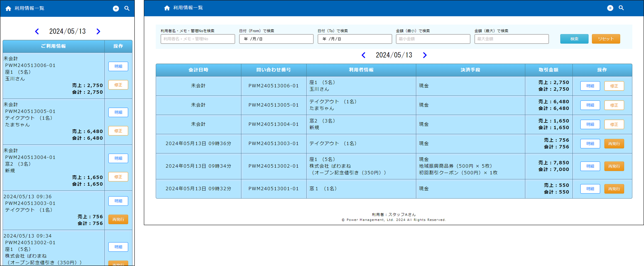Click 修正 for 玉川さん in mobile list
This screenshot has width=644, height=266.
point(118,85)
